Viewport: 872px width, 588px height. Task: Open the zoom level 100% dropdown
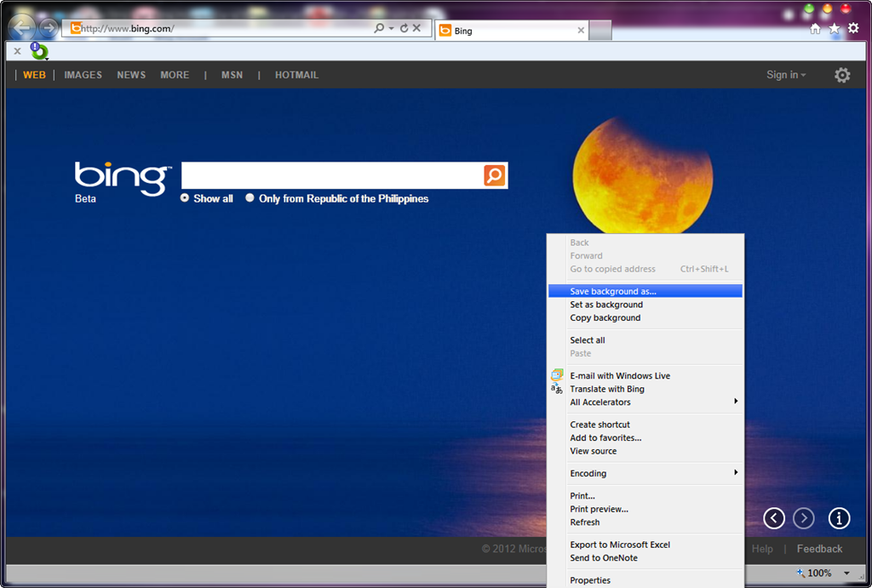click(846, 574)
